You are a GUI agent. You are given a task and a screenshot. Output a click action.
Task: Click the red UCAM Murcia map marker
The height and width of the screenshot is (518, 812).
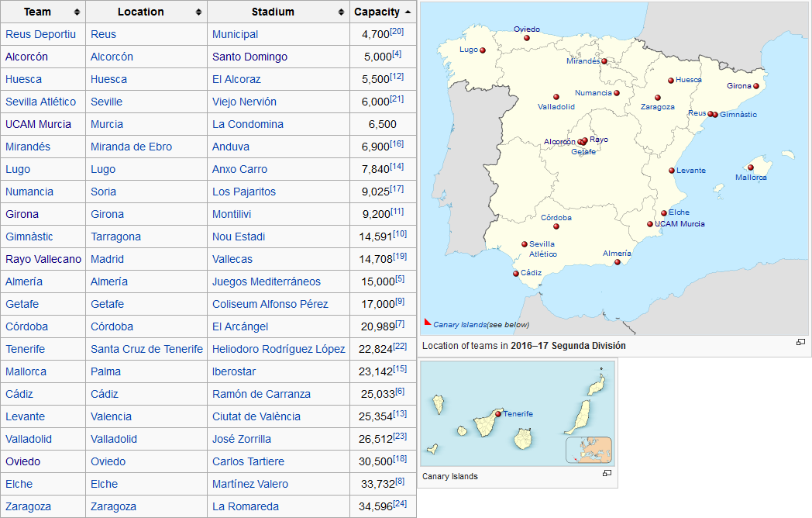coord(650,224)
